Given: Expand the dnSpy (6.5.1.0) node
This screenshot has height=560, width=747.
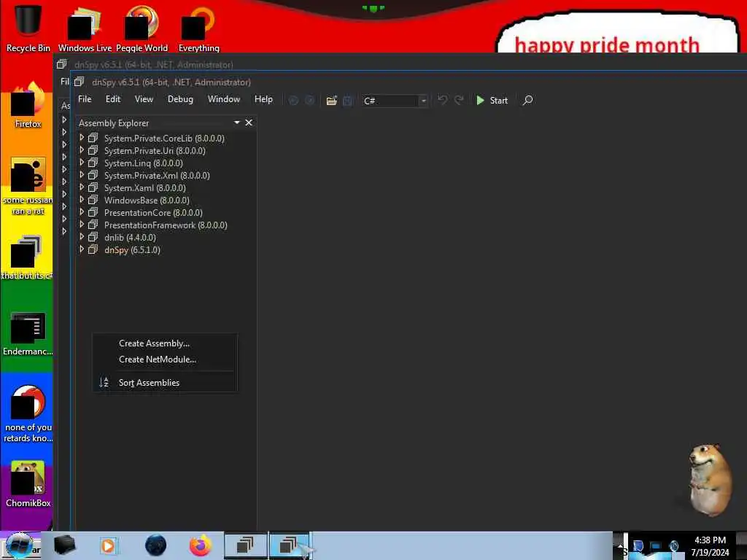Looking at the screenshot, I should click(82, 249).
